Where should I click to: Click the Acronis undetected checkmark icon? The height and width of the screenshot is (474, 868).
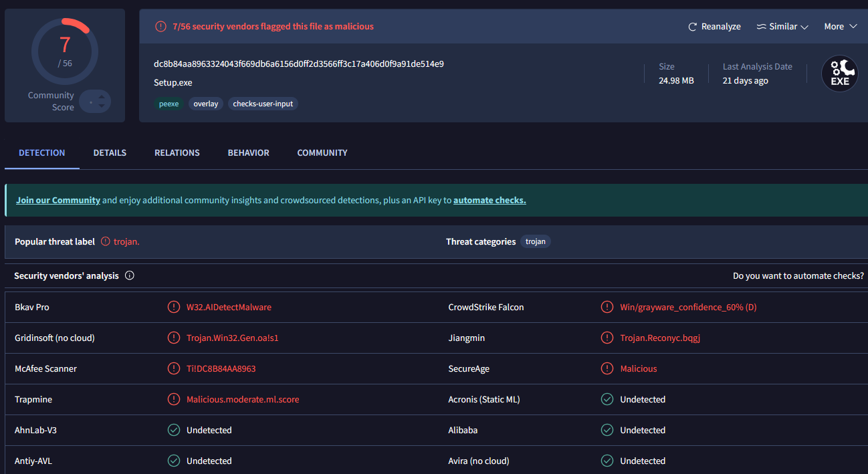pyautogui.click(x=607, y=399)
